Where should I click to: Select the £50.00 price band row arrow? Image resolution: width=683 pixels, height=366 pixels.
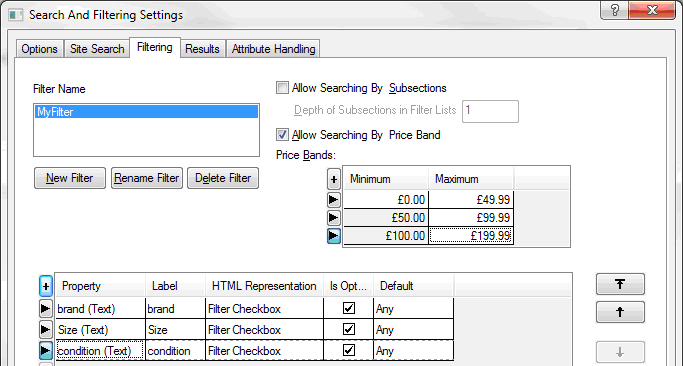[334, 217]
